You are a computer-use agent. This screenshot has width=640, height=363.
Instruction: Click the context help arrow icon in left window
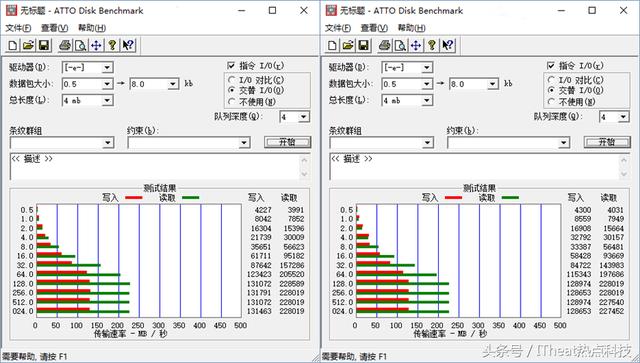(128, 45)
